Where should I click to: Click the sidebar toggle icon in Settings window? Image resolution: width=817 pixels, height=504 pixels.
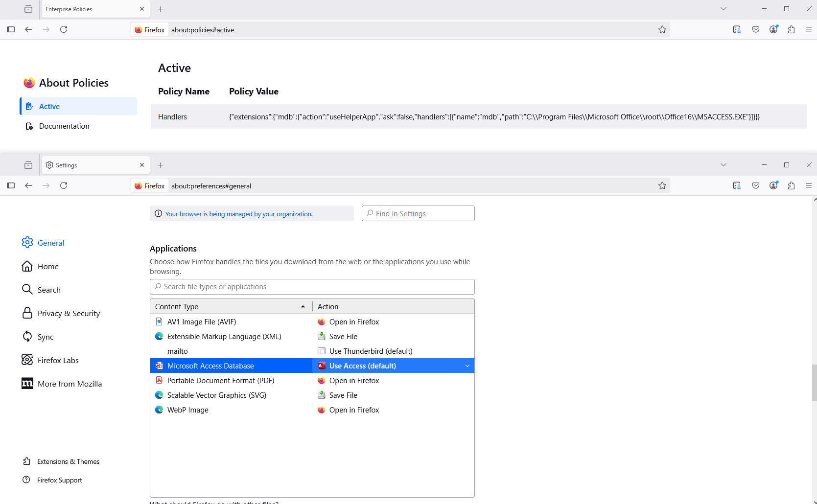tap(11, 185)
